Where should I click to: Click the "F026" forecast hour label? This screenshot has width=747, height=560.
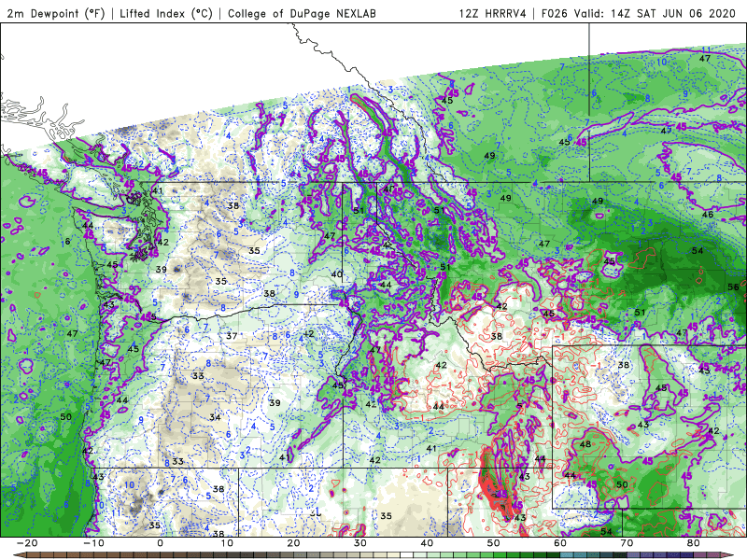[554, 13]
